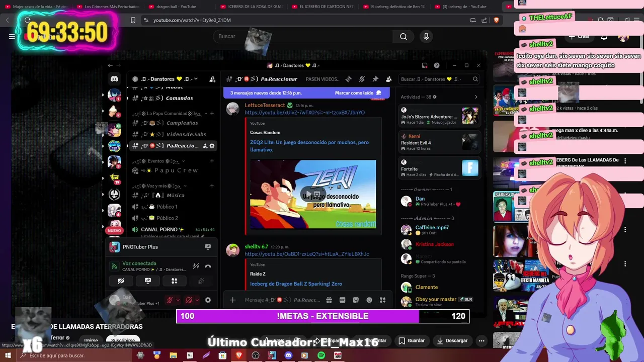
Task: Open headphone output options dropdown arrow
Action: click(x=197, y=300)
